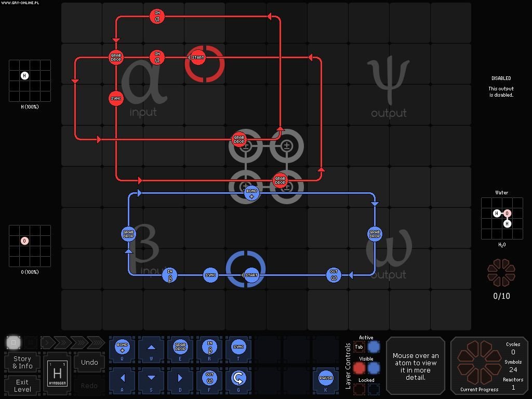Select the Output ω instruction
Screen dimensions: 532x399
click(209, 378)
